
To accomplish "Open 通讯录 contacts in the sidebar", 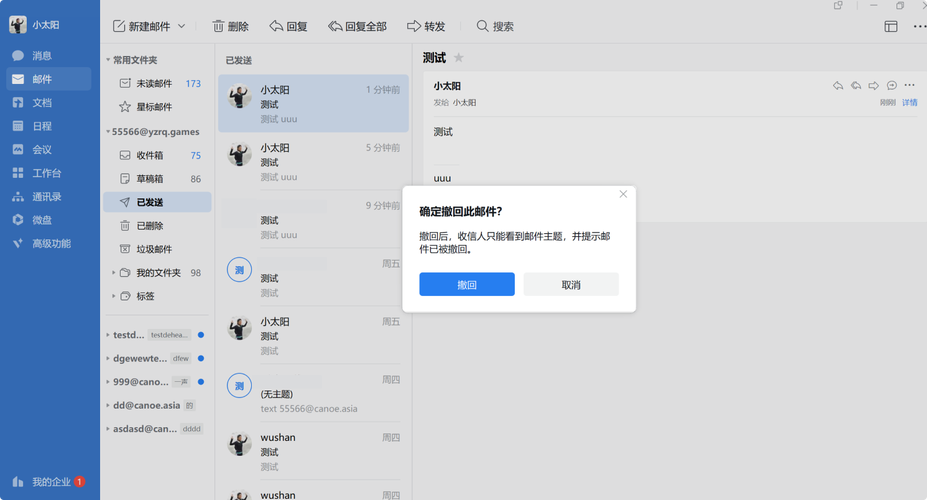I will coord(48,197).
